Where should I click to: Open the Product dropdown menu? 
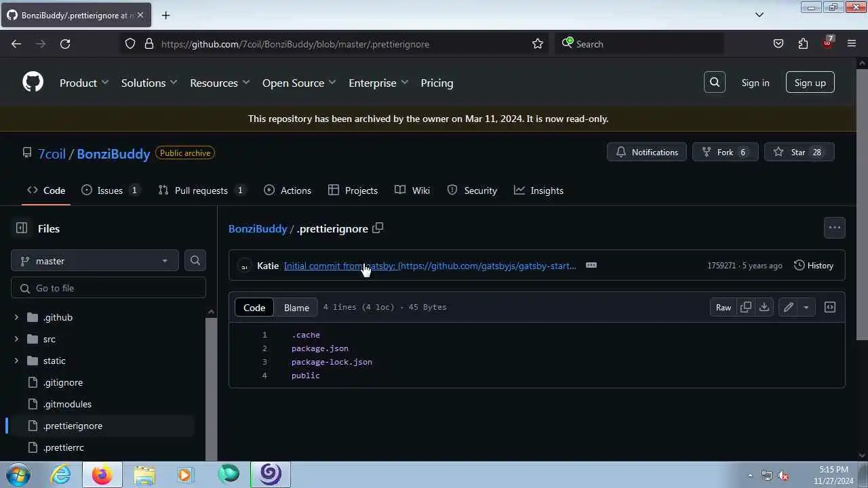(84, 83)
